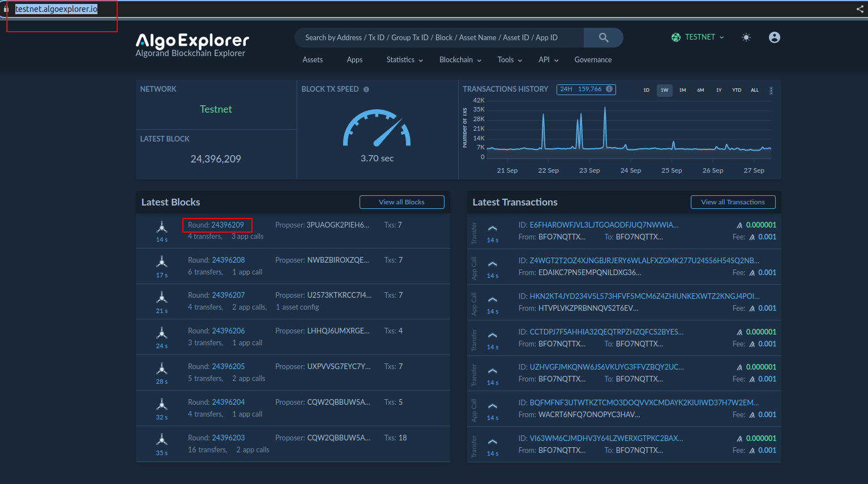
Task: Click the 24H 159,766 badge
Action: [x=586, y=89]
